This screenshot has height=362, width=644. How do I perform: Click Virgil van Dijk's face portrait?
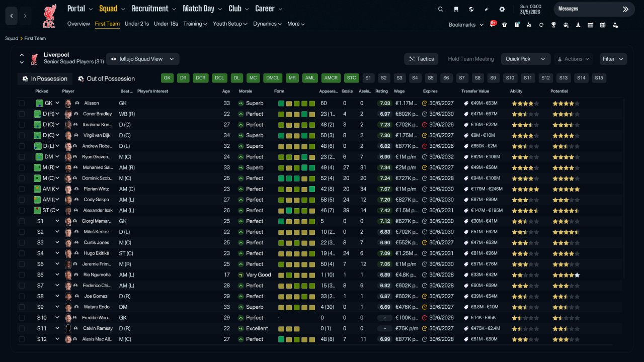(x=68, y=135)
